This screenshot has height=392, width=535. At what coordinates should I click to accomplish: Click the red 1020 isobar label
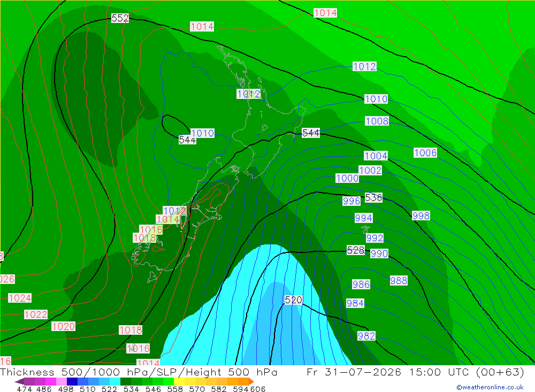(x=63, y=327)
